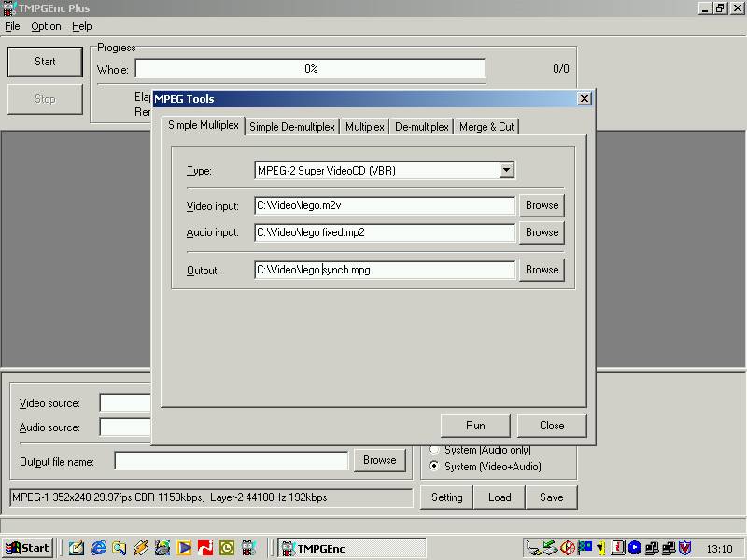Click the Start encoding button
This screenshot has height=560, width=747.
point(45,62)
